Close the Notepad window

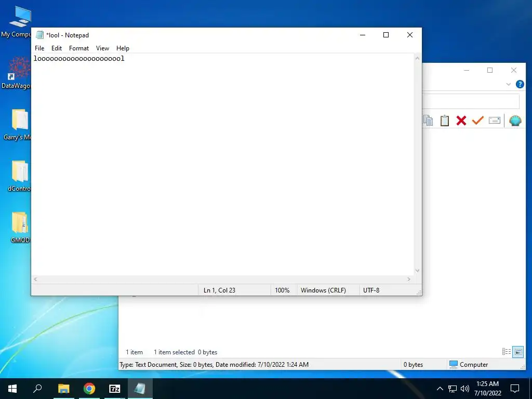point(410,35)
